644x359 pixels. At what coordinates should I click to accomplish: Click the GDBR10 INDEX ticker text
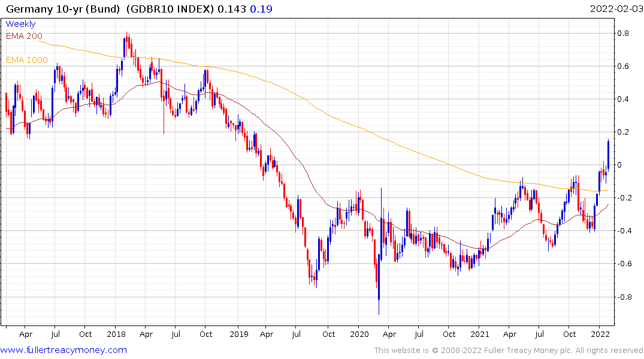point(170,9)
